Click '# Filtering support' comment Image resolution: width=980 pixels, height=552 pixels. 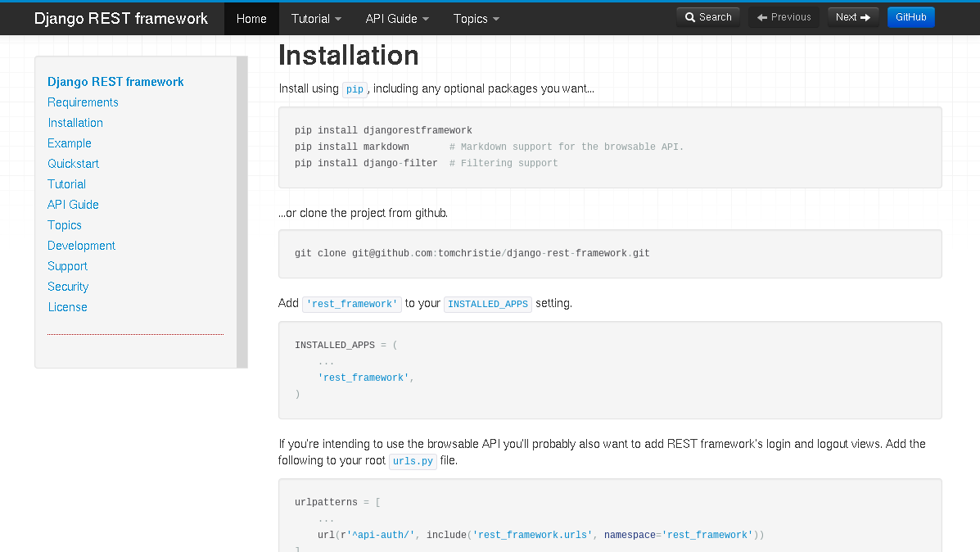(x=504, y=163)
